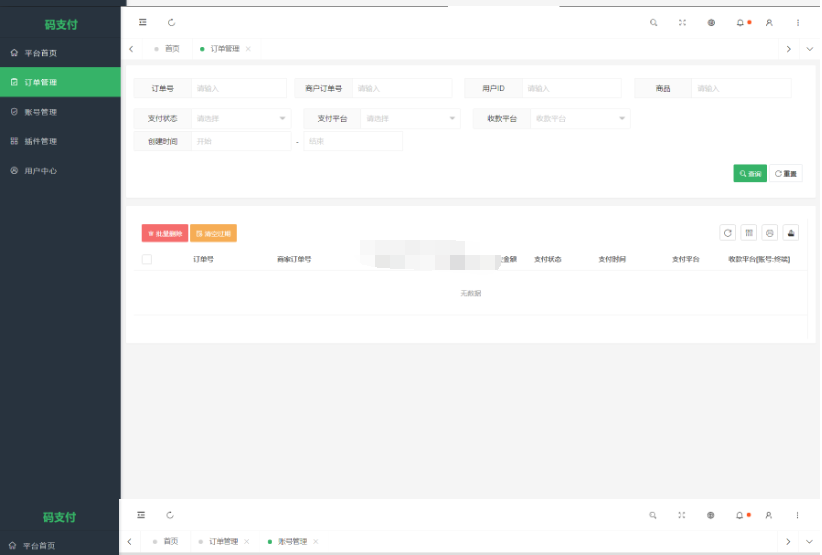This screenshot has width=822, height=555.
Task: Click the lower header reload icon
Action: [x=170, y=515]
